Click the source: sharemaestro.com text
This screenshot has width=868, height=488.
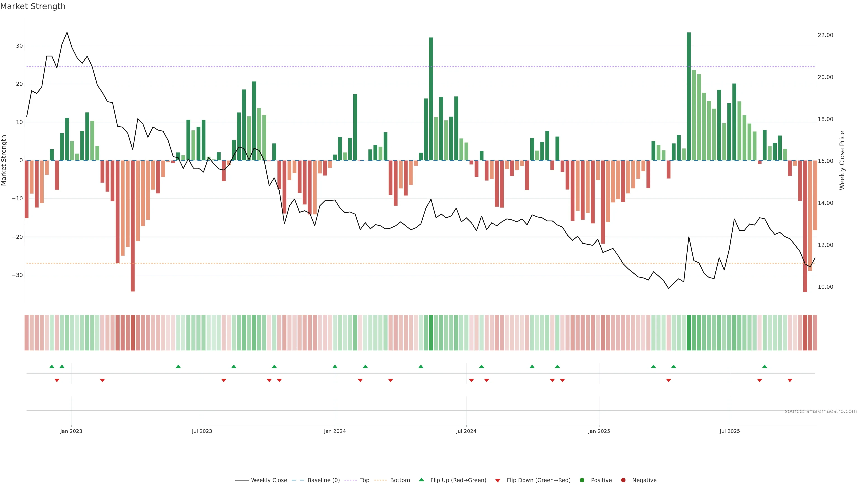821,411
